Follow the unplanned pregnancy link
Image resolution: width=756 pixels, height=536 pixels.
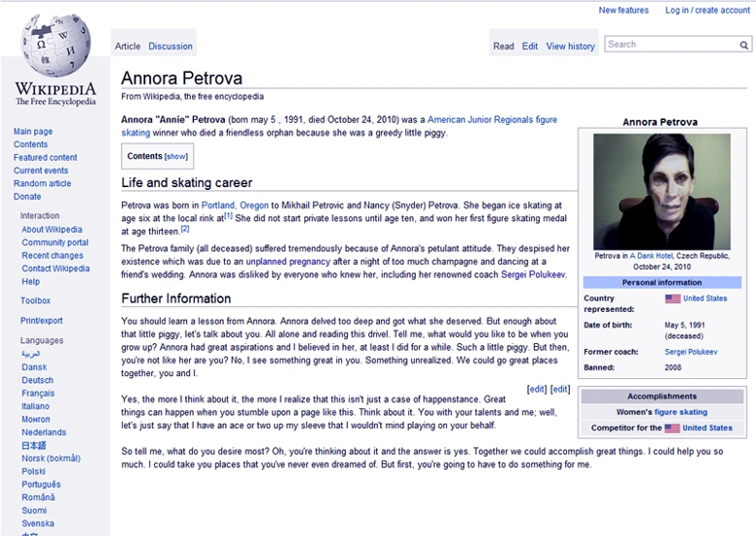click(288, 262)
